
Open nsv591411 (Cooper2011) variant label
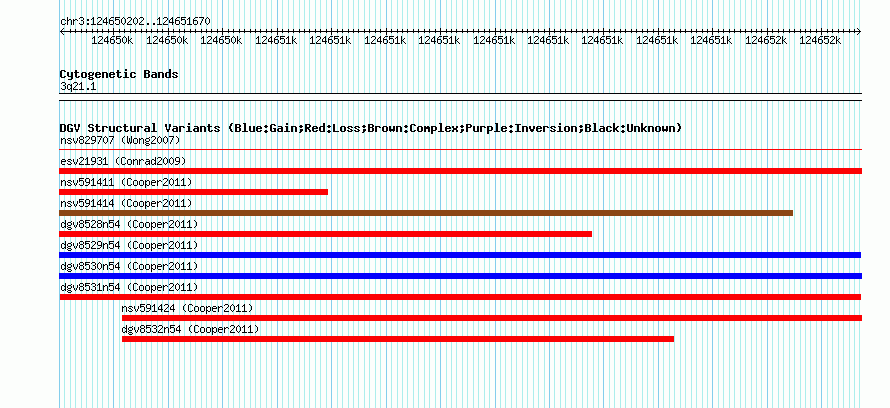pyautogui.click(x=126, y=182)
